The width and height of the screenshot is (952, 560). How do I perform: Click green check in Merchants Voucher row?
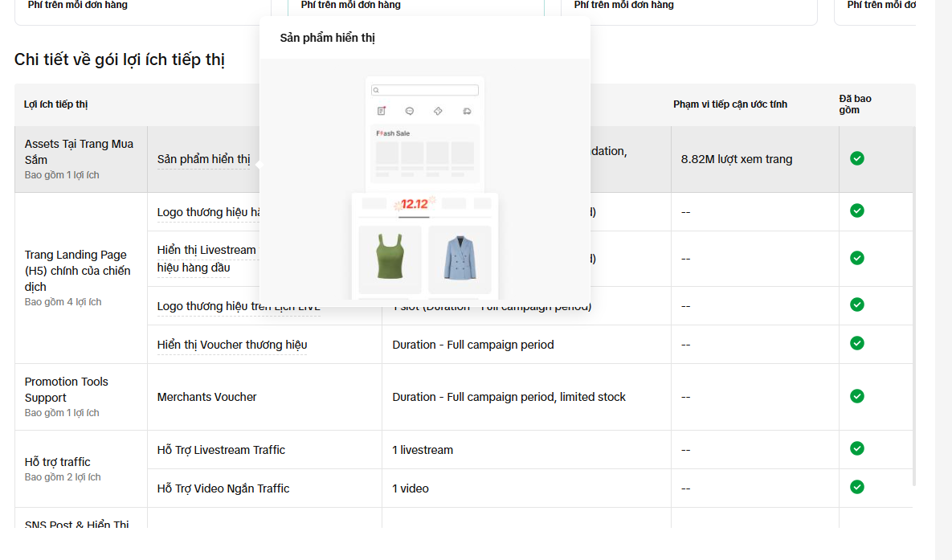pos(857,396)
